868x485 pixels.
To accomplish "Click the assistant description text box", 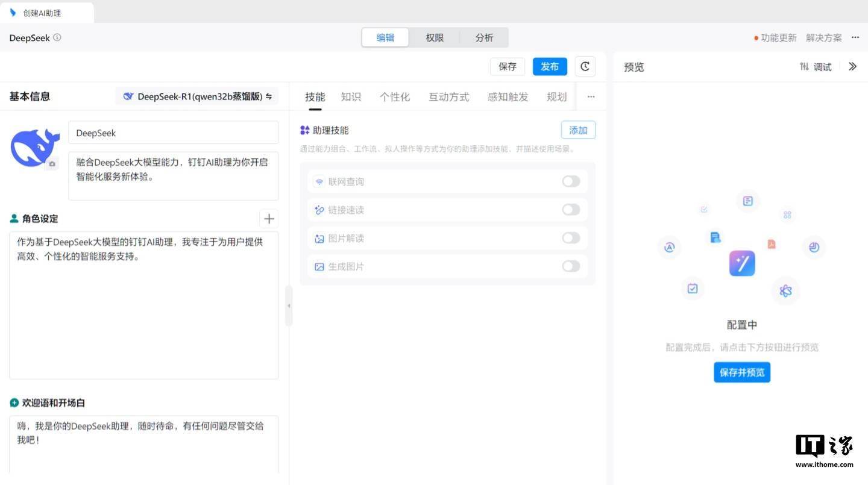I will [x=174, y=176].
